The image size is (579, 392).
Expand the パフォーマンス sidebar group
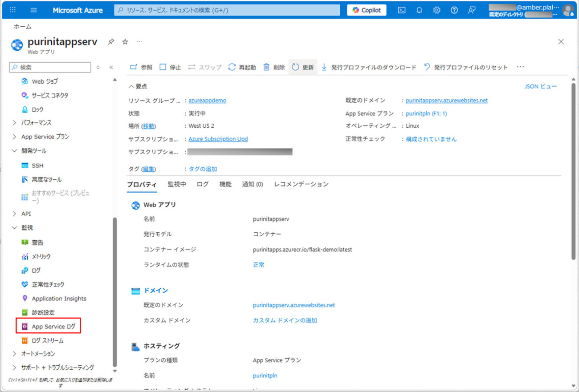14,123
